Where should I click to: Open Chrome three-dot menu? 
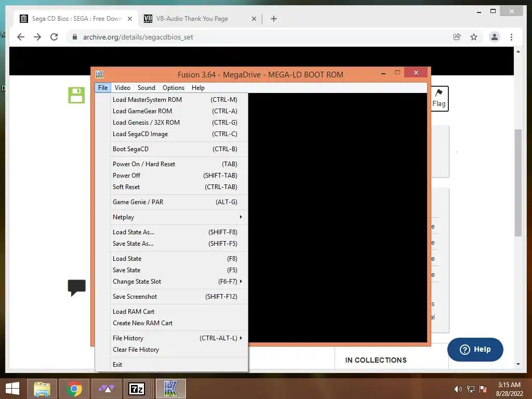511,37
